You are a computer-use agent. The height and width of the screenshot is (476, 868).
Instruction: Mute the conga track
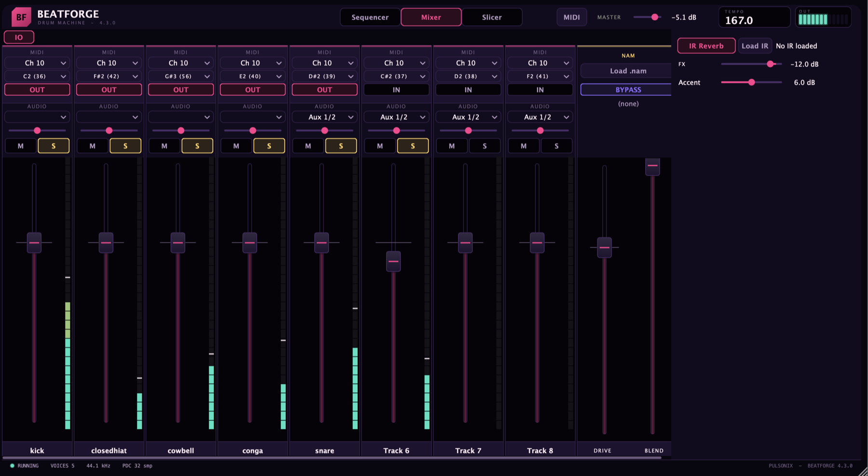pyautogui.click(x=236, y=146)
